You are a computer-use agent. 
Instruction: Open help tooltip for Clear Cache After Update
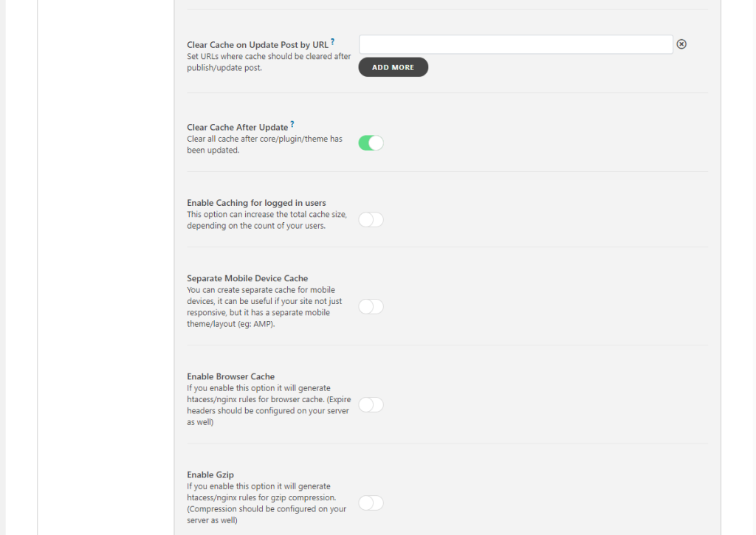tap(292, 125)
